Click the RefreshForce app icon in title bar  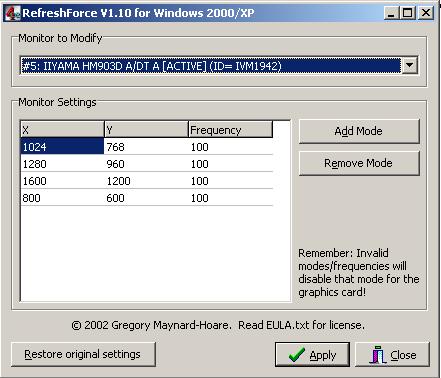click(x=13, y=13)
